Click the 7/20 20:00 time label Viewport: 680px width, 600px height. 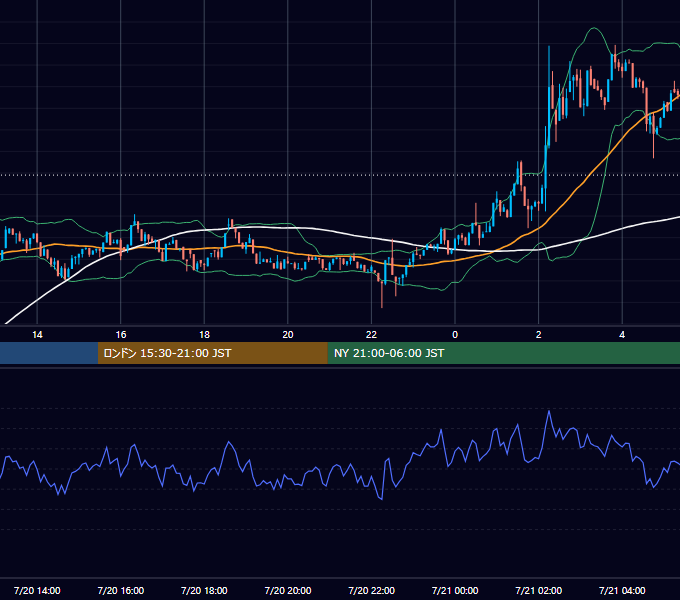click(288, 590)
